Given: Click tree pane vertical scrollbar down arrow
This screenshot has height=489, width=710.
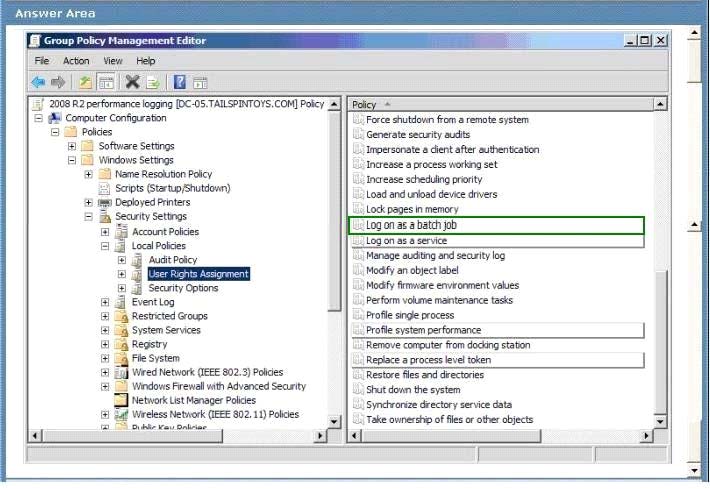Looking at the screenshot, I should point(334,422).
